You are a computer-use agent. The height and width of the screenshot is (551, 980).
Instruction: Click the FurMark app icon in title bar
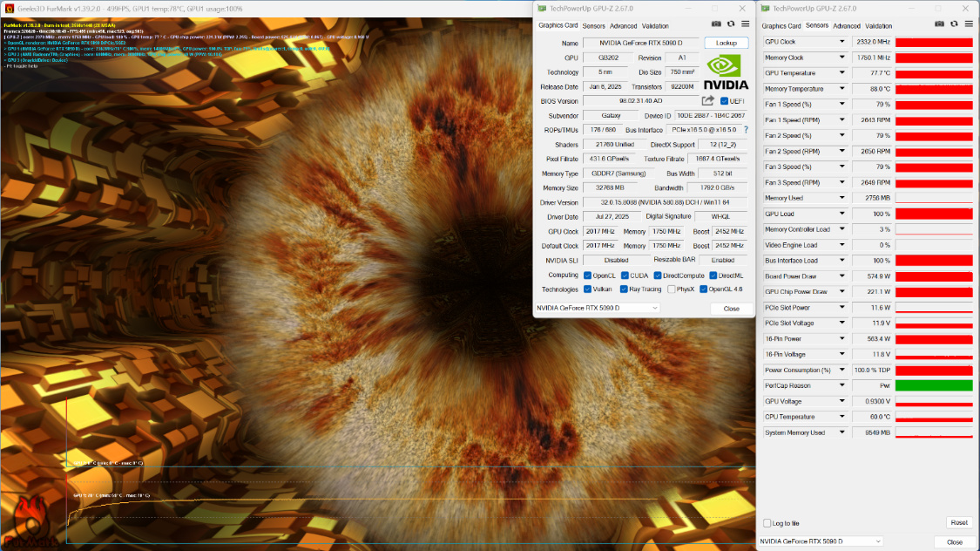click(10, 9)
